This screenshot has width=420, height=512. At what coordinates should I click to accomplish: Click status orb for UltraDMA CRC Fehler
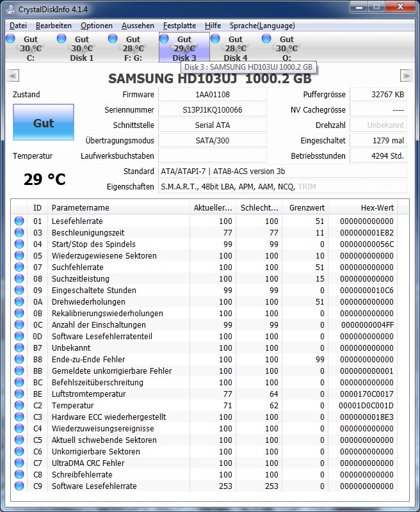tap(19, 463)
